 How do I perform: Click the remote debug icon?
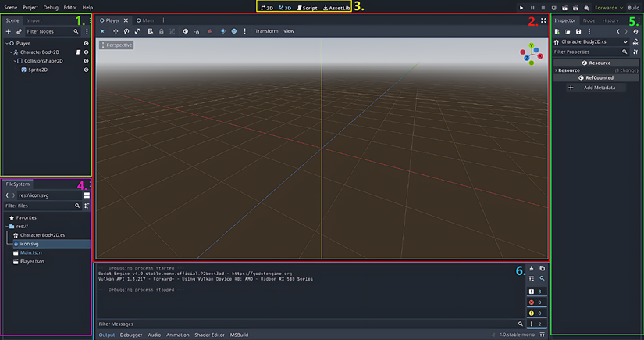tap(554, 8)
